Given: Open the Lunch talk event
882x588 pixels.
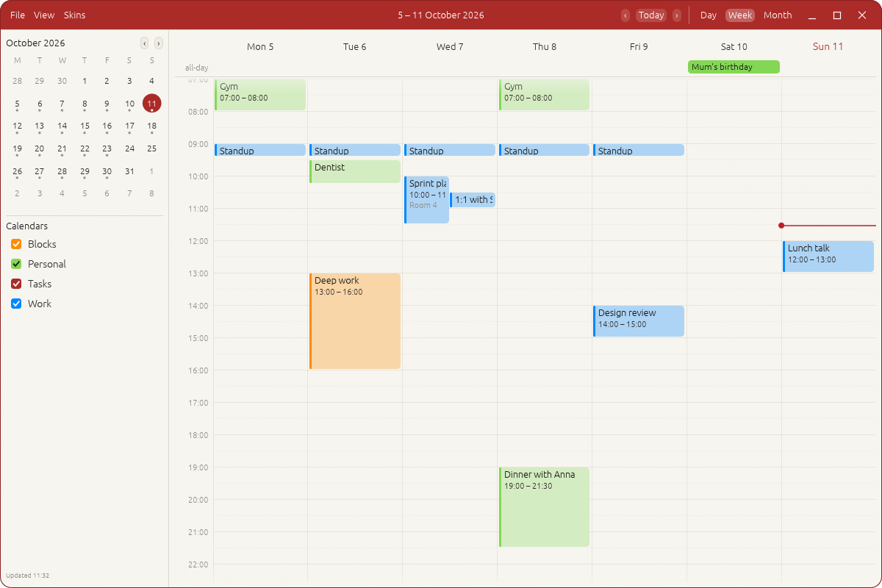Looking at the screenshot, I should [x=828, y=257].
